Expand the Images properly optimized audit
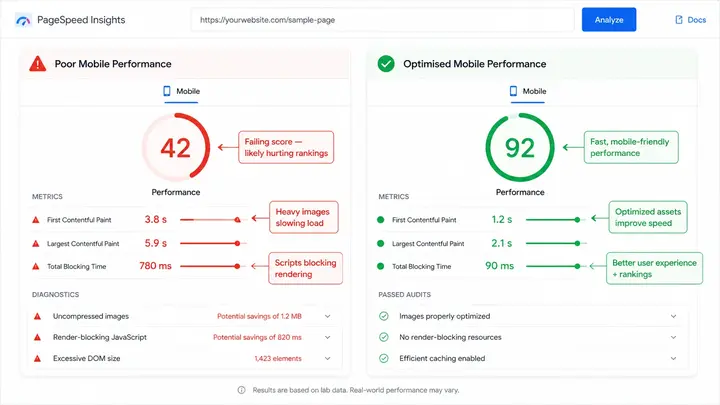 673,316
